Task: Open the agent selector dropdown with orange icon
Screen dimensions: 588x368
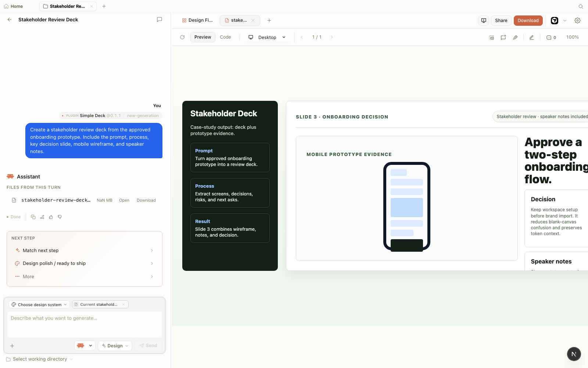Action: [x=85, y=346]
